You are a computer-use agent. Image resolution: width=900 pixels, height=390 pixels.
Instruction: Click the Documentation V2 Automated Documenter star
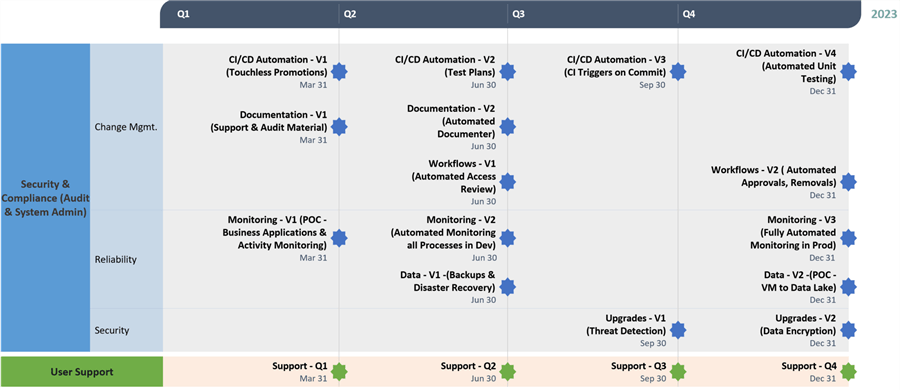(507, 127)
